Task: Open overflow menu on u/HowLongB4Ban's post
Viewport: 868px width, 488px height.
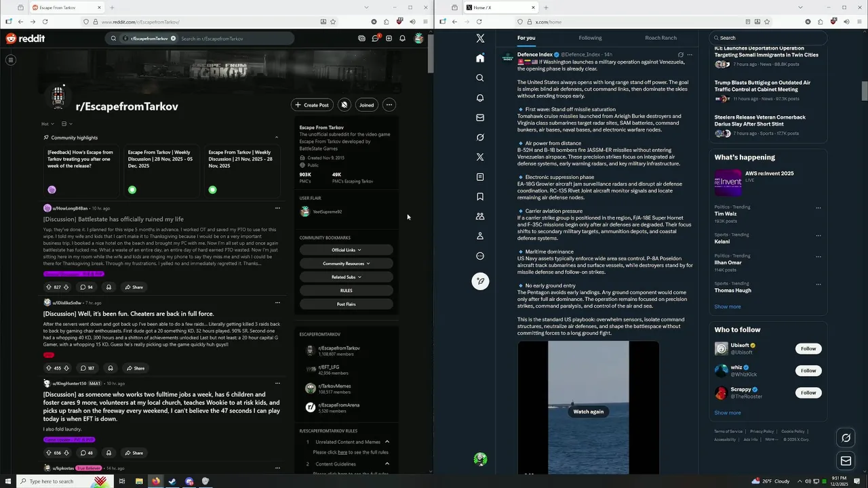Action: (277, 208)
